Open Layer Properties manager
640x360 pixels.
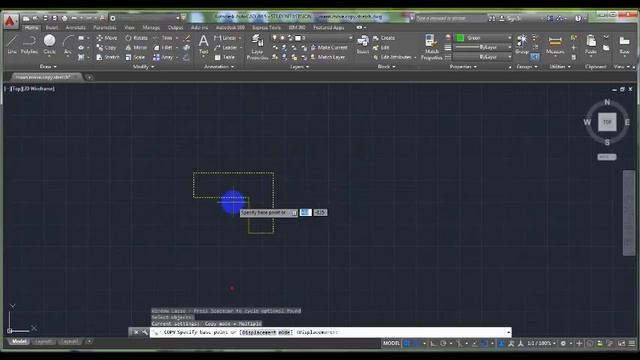257,47
